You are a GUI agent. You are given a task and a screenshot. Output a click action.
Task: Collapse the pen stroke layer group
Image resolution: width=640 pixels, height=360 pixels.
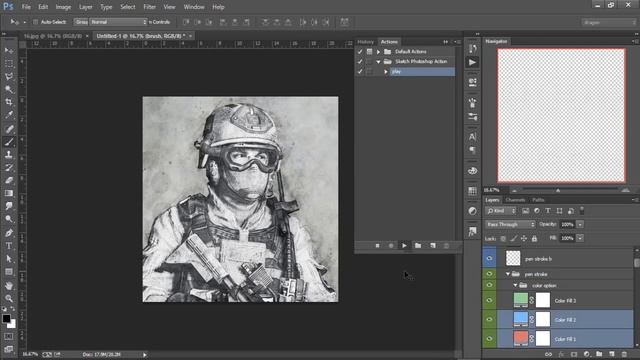click(508, 274)
